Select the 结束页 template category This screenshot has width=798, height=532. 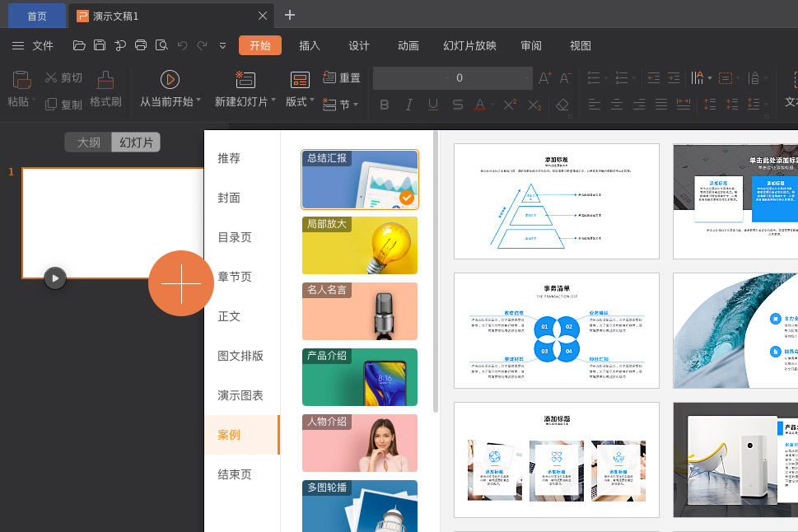click(242, 474)
